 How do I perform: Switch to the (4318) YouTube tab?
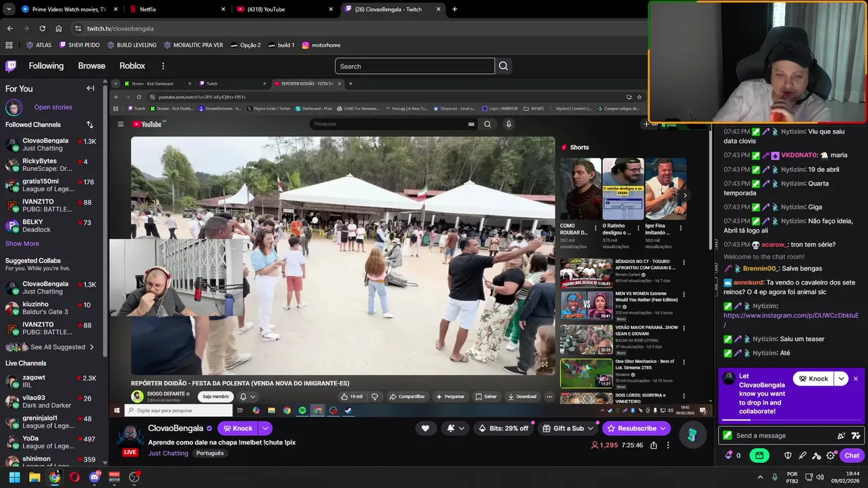point(285,9)
